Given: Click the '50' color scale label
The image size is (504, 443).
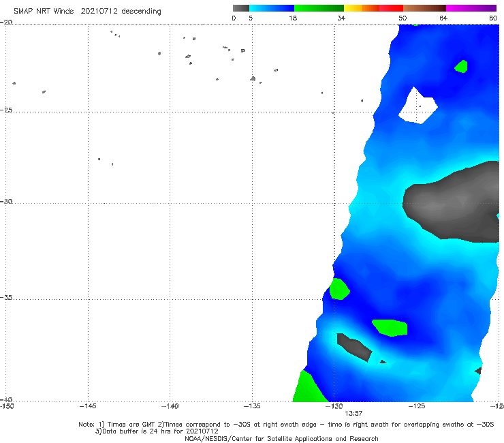Looking at the screenshot, I should pyautogui.click(x=403, y=18).
